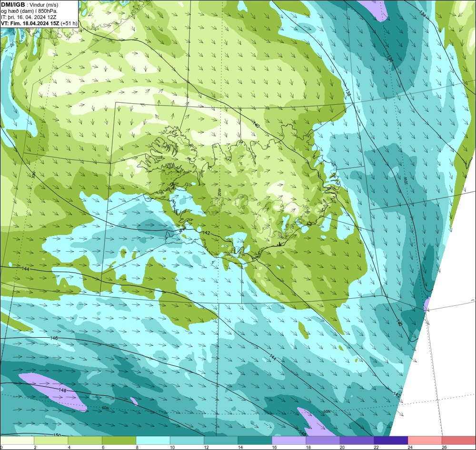Image resolution: width=476 pixels, height=450 pixels.
Task: Click the 'VT: Fim. 18.04.2024 15Z' valid time
Action: [30, 23]
